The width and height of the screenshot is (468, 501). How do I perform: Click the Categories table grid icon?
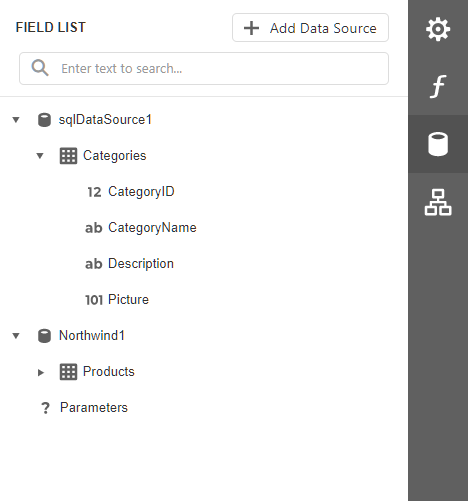click(68, 156)
